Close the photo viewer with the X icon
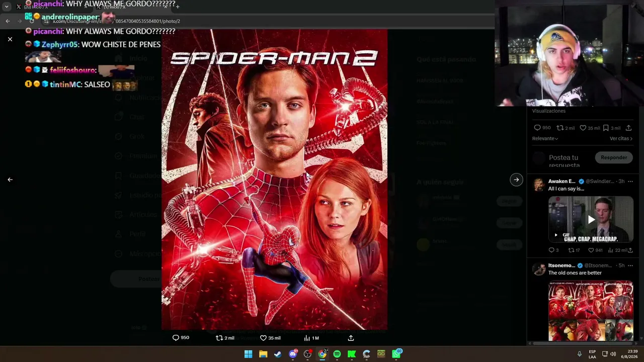 point(10,39)
